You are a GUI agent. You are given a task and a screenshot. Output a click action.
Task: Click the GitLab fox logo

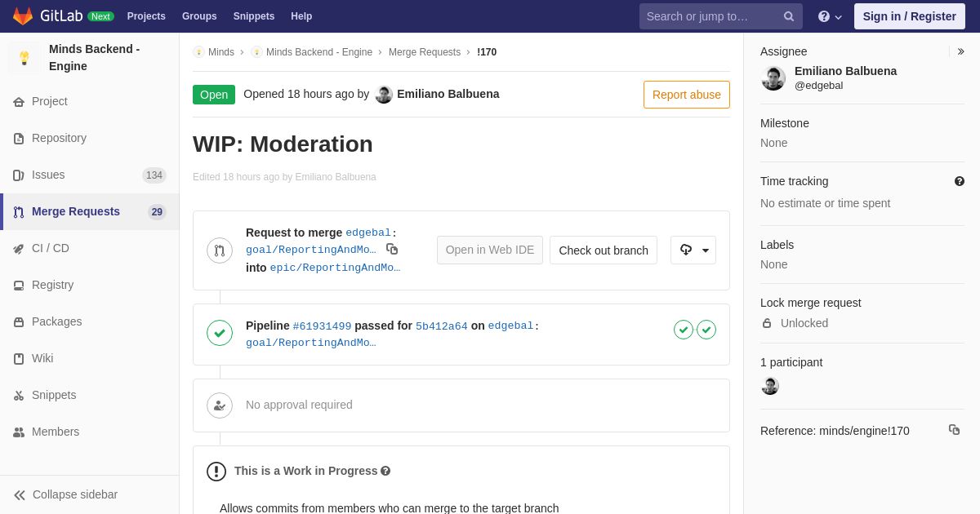tap(23, 16)
